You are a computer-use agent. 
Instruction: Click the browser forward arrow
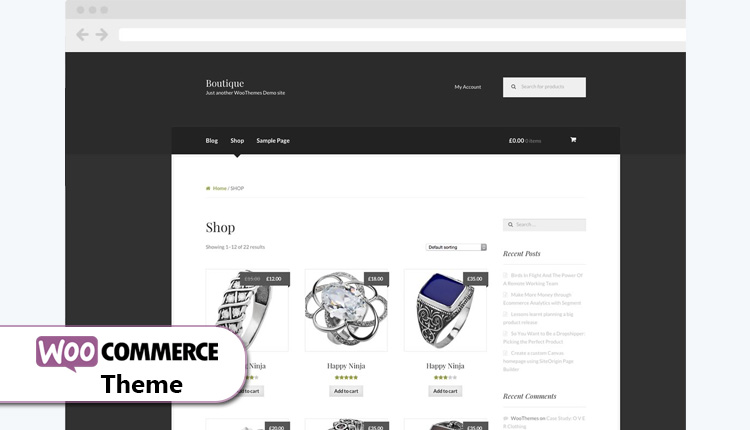point(101,34)
